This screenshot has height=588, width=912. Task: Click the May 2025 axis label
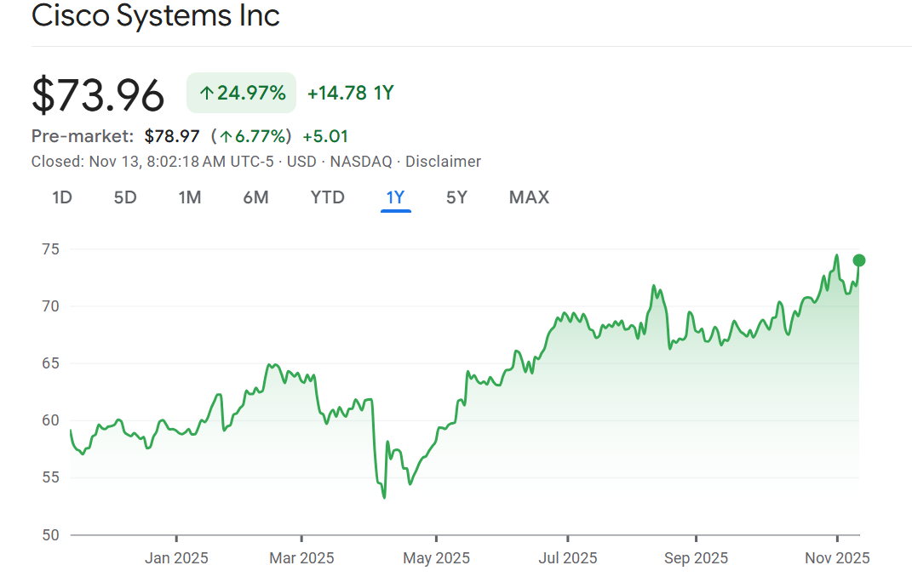[x=435, y=558]
